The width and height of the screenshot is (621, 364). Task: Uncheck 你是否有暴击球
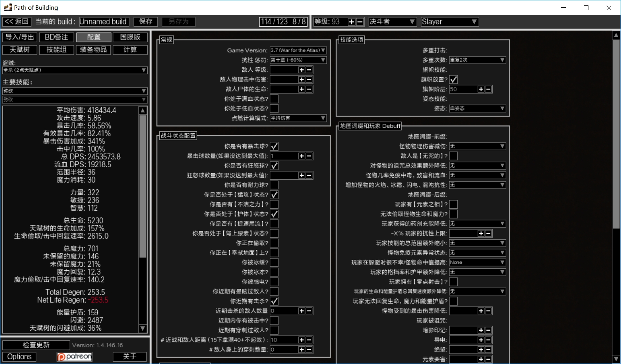coord(274,146)
